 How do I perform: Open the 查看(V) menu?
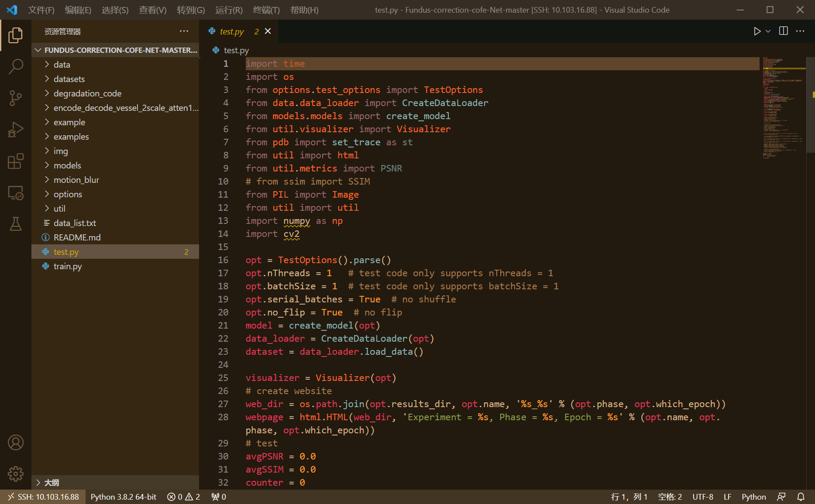click(x=152, y=10)
